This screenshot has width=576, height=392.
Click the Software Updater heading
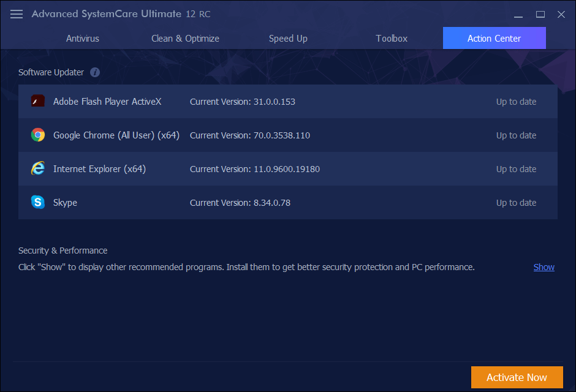(51, 72)
